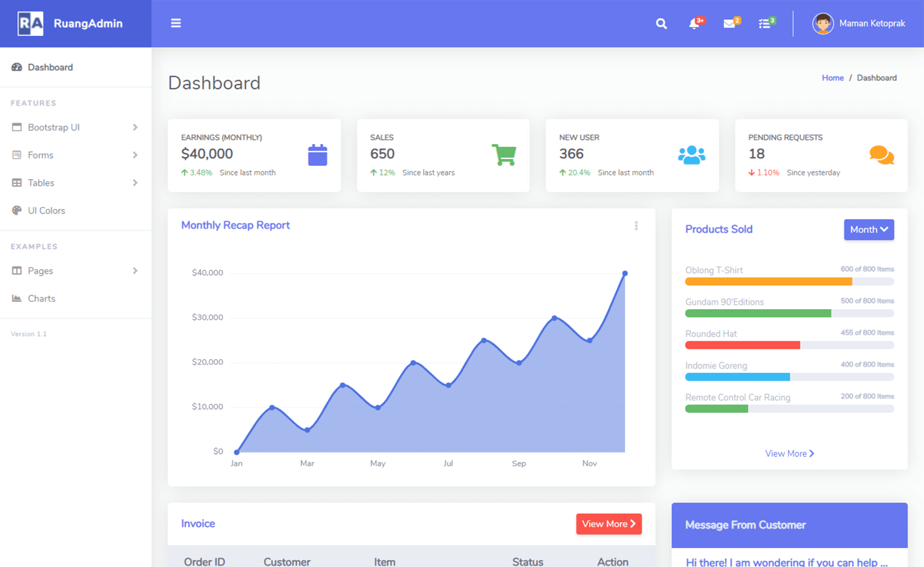This screenshot has height=567, width=924.
Task: Click the tasks checklist icon
Action: coord(765,23)
